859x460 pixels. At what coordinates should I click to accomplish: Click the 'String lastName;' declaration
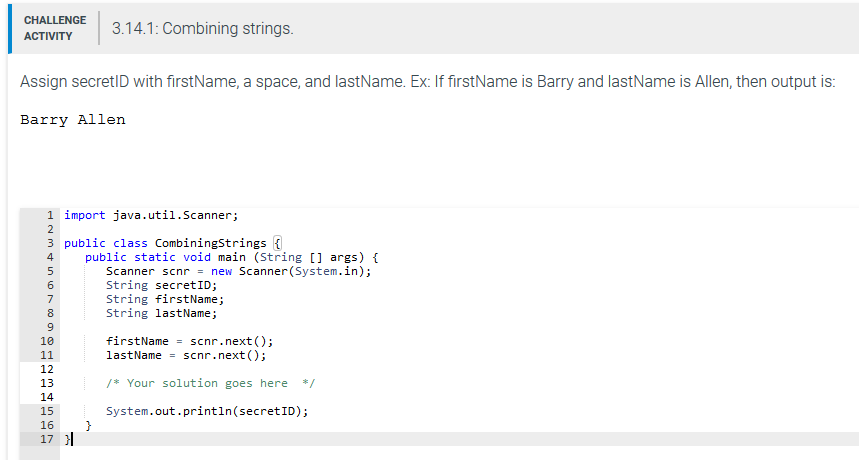click(162, 313)
